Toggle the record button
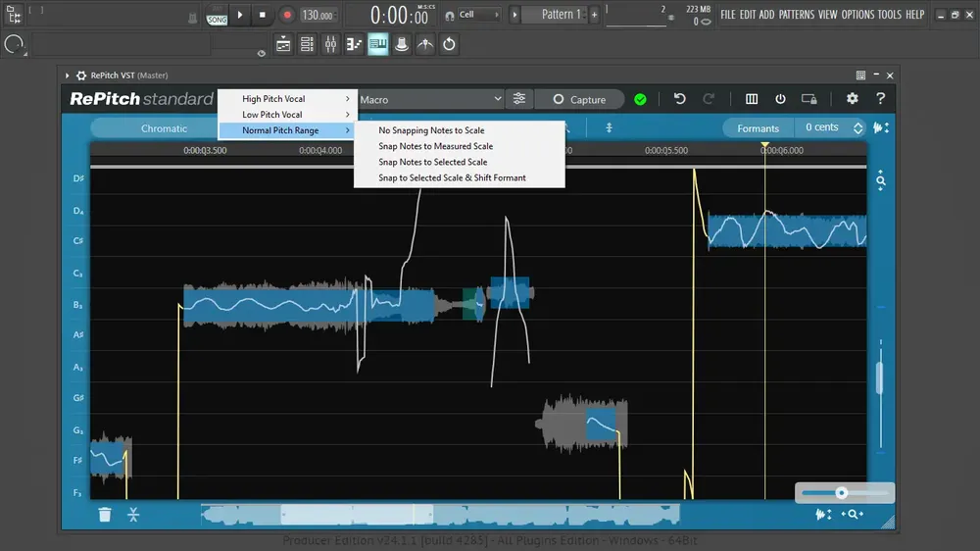The height and width of the screenshot is (551, 980). [x=287, y=15]
